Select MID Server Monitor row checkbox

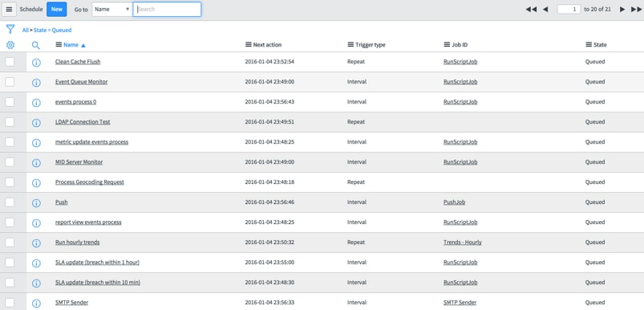[10, 162]
